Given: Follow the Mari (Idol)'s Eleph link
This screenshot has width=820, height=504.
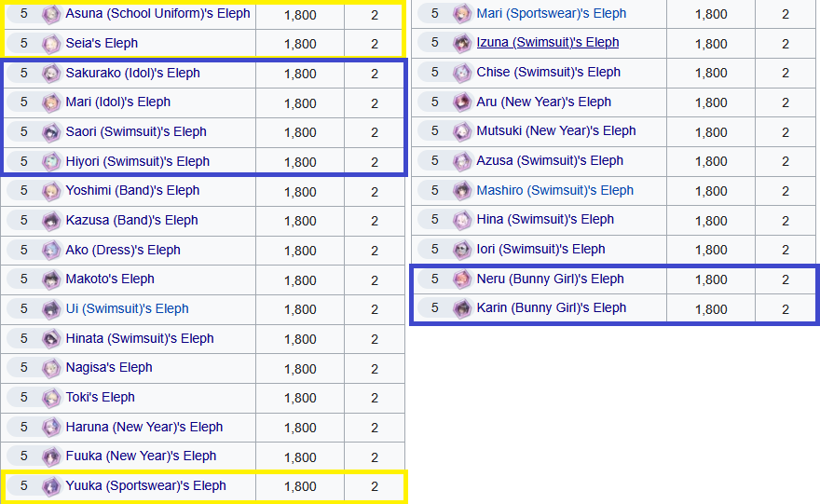Looking at the screenshot, I should point(118,102).
